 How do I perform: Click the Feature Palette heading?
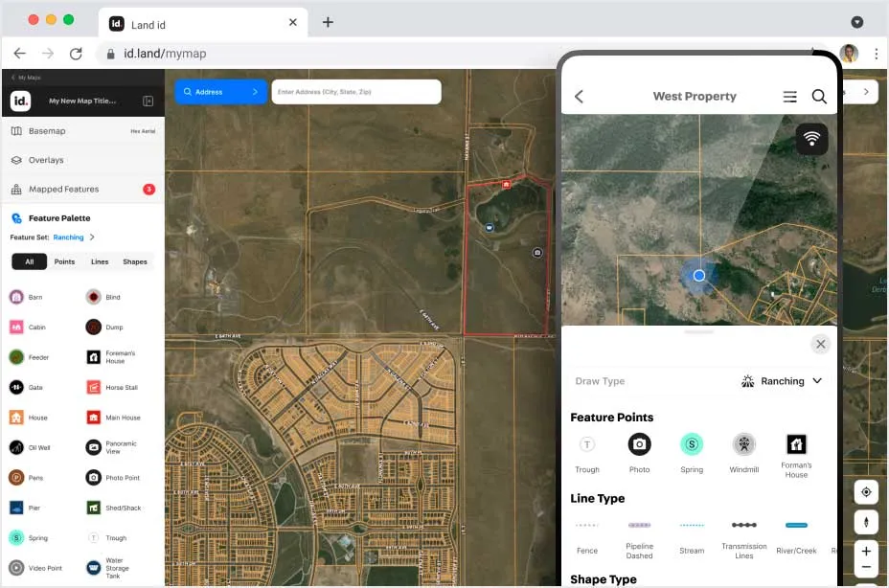(x=59, y=217)
